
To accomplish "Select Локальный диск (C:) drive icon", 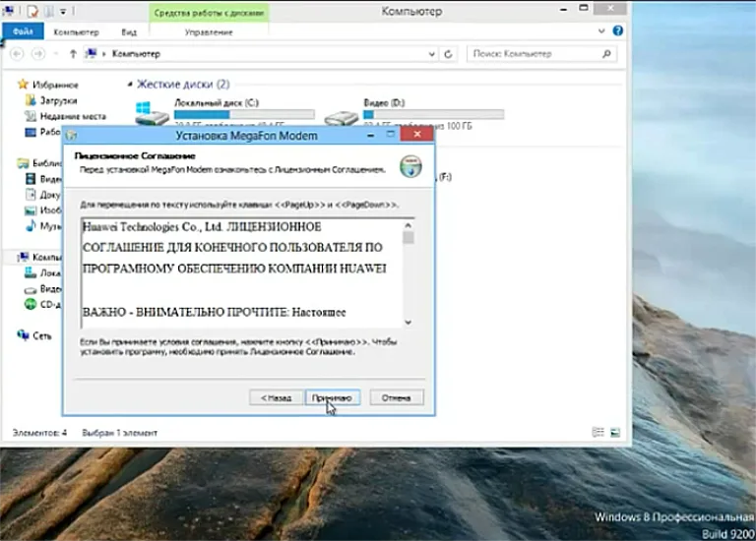I will (x=152, y=114).
